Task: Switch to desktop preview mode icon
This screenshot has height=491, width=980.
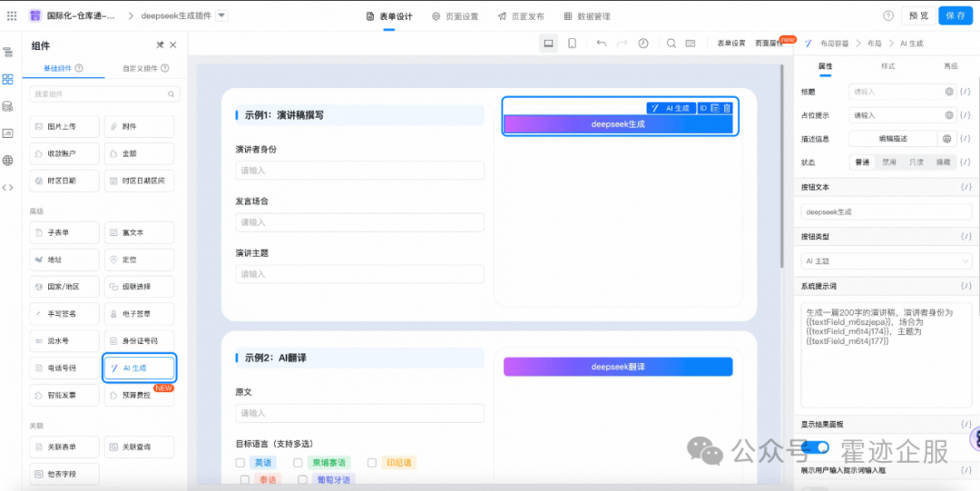Action: click(x=548, y=44)
